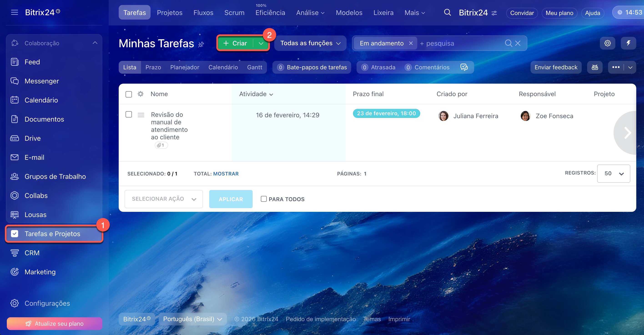
Task: Clear the search filter with X icon
Action: click(x=518, y=43)
